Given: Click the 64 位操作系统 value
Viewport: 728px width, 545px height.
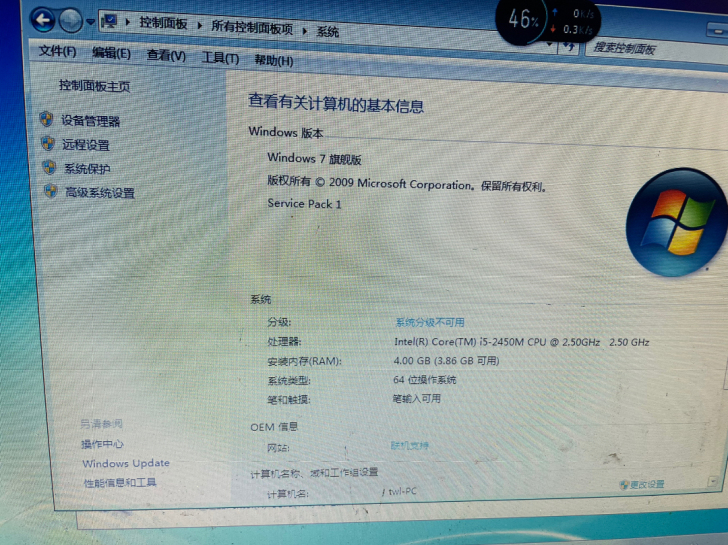Looking at the screenshot, I should [x=424, y=380].
